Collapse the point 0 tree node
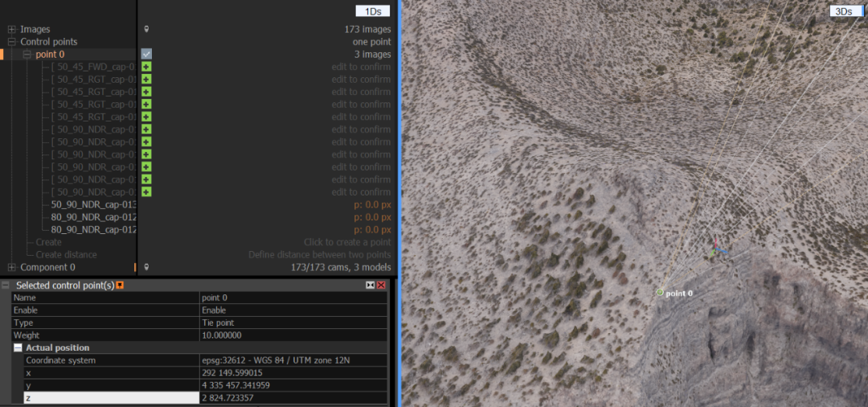Image resolution: width=868 pixels, height=407 pixels. click(27, 54)
